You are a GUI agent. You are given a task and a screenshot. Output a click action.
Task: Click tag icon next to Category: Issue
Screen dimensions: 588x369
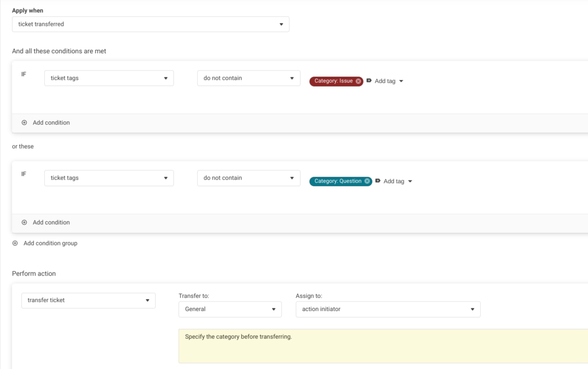point(369,81)
